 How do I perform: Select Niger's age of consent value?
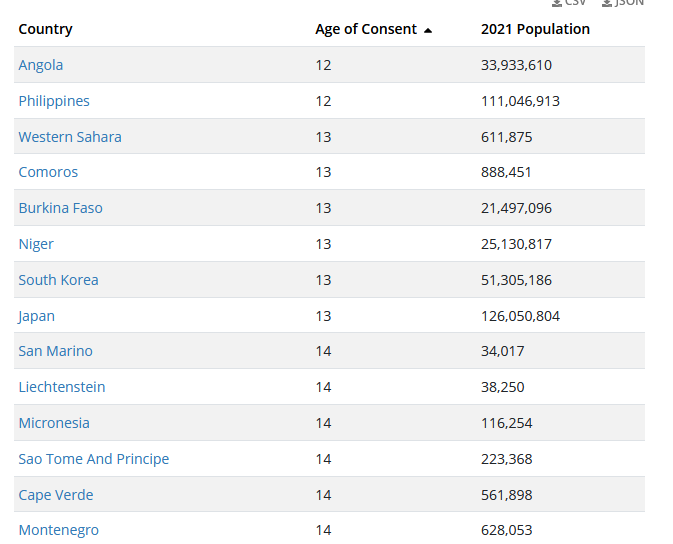pyautogui.click(x=323, y=244)
